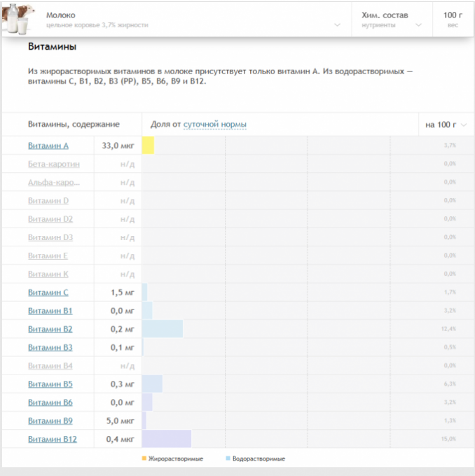Select the Витамин B1 link
The image size is (475, 476).
pyautogui.click(x=50, y=311)
